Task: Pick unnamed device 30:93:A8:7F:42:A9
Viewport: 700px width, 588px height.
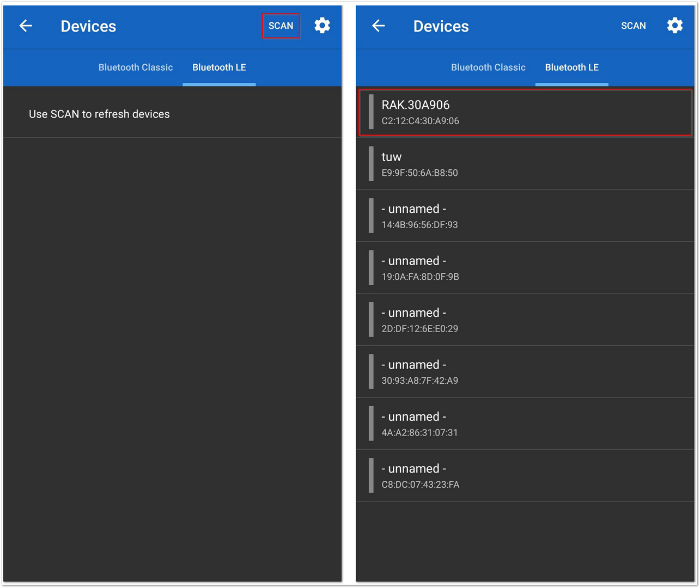Action: [525, 371]
